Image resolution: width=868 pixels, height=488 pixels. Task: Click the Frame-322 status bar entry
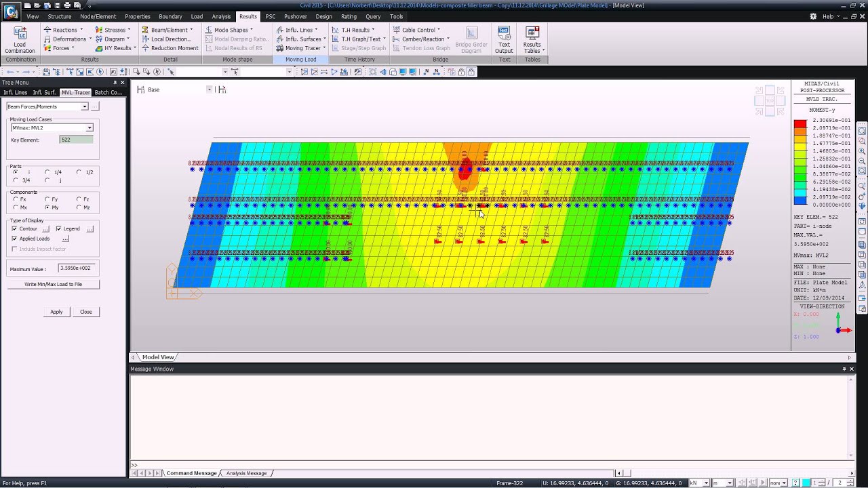[x=510, y=483]
